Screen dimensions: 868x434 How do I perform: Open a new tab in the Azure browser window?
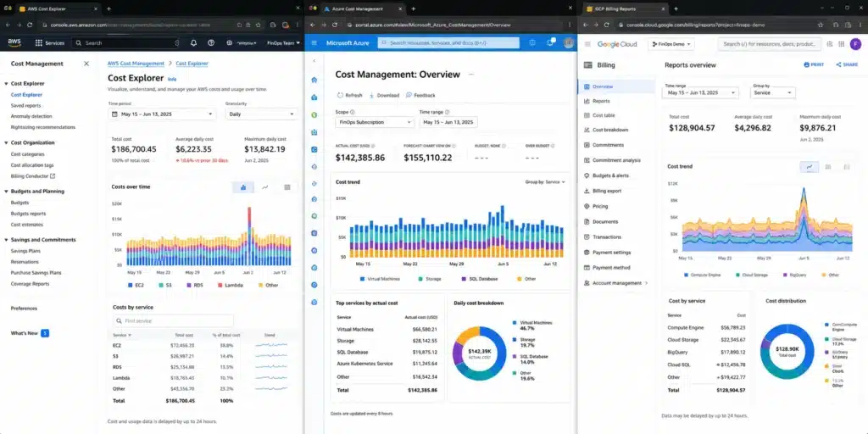414,8
